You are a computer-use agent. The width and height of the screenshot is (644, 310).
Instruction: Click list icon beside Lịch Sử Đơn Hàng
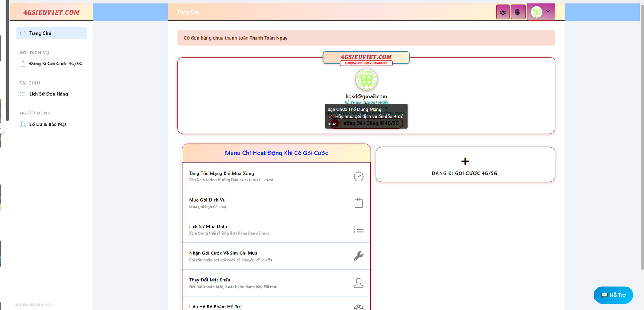[23, 94]
